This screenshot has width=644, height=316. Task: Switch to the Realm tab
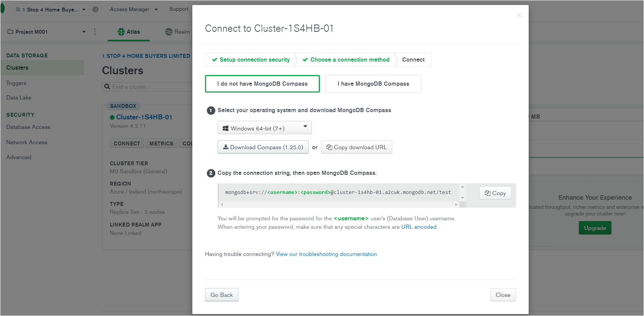(x=177, y=32)
